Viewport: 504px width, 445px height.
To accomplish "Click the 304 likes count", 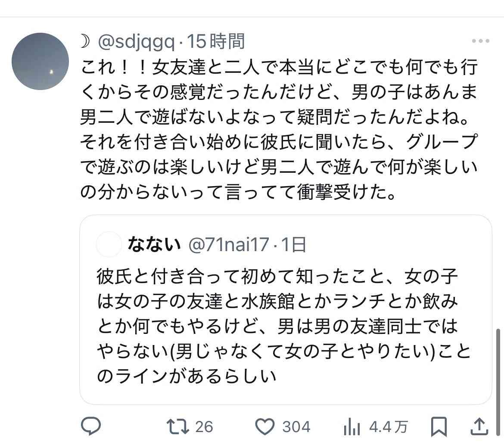I will (296, 427).
